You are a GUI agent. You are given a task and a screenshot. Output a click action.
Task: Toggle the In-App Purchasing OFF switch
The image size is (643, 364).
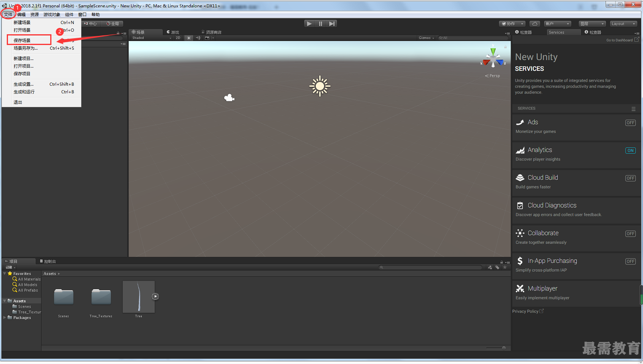coord(630,261)
